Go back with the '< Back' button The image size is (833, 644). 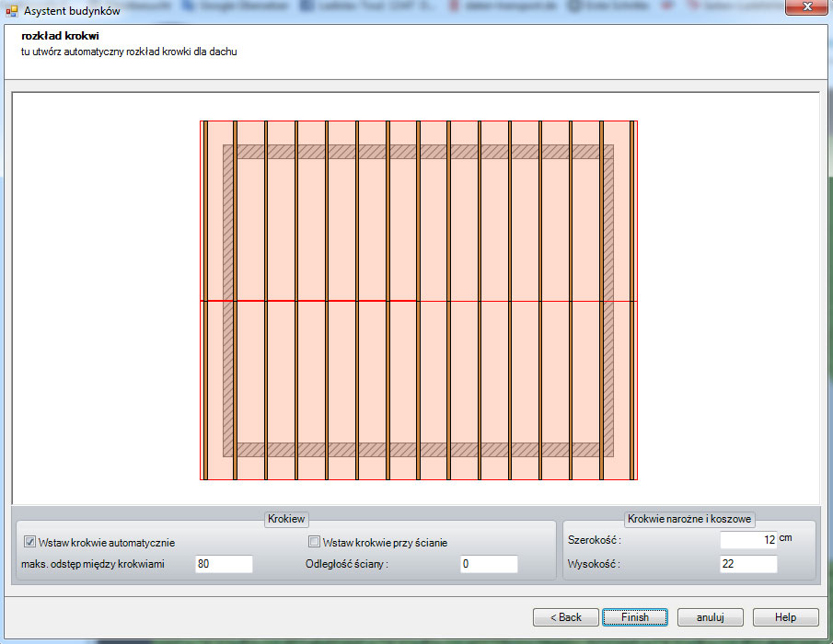tap(565, 616)
